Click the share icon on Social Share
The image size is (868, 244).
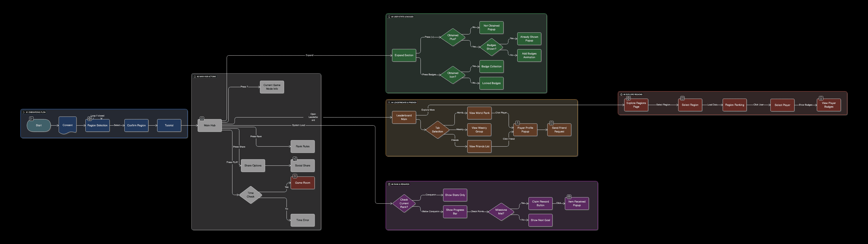(x=295, y=159)
